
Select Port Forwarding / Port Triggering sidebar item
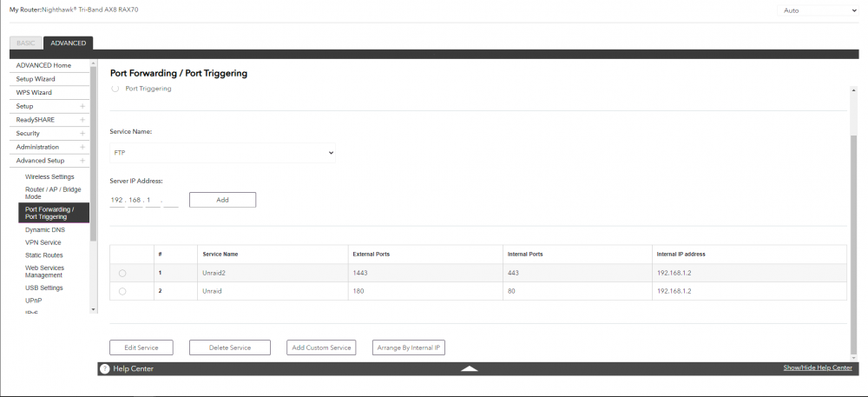[54, 213]
